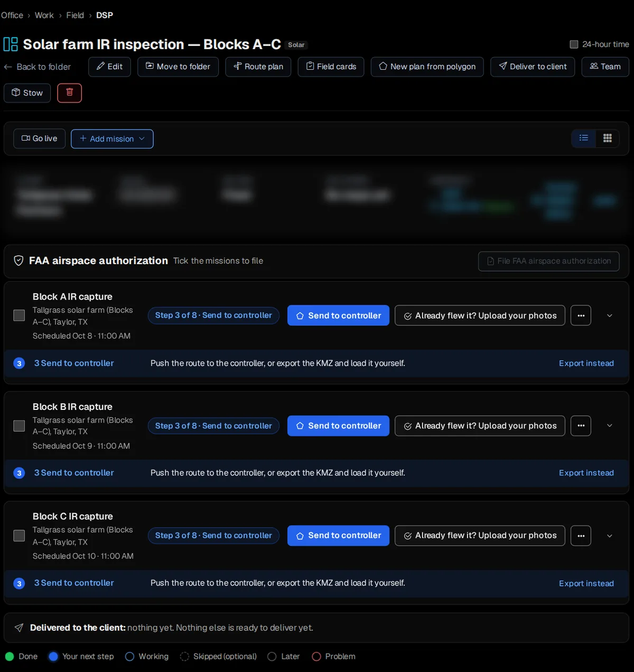Open Edit with pencil icon
The height and width of the screenshot is (672, 634).
(x=109, y=67)
